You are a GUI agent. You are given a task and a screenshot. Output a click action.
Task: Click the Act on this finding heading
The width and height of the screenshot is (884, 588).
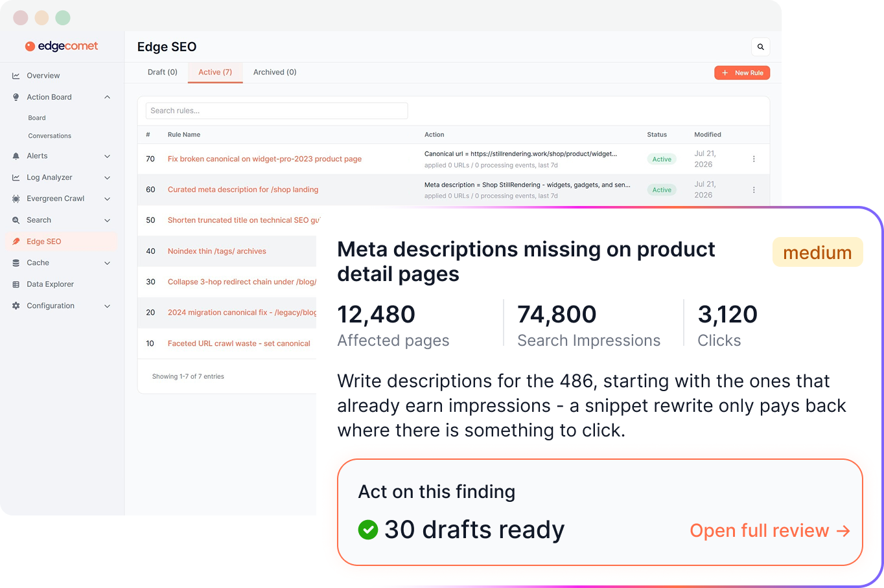point(437,492)
